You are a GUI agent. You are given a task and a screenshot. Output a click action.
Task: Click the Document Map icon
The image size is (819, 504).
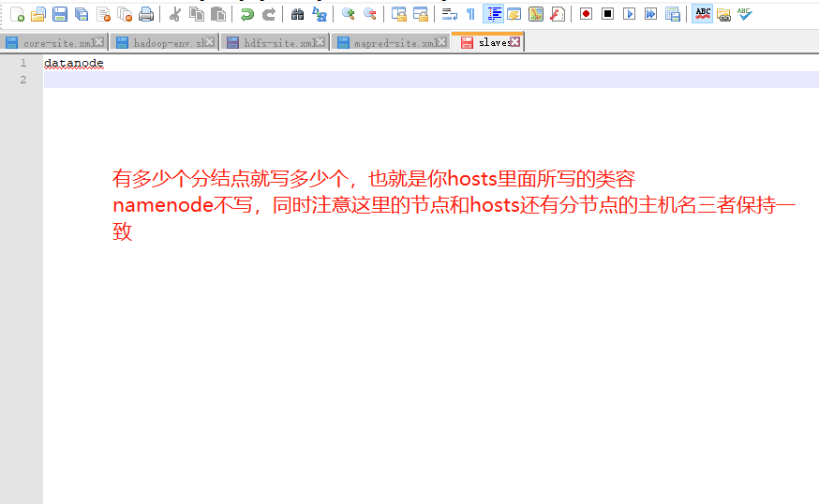(x=536, y=14)
